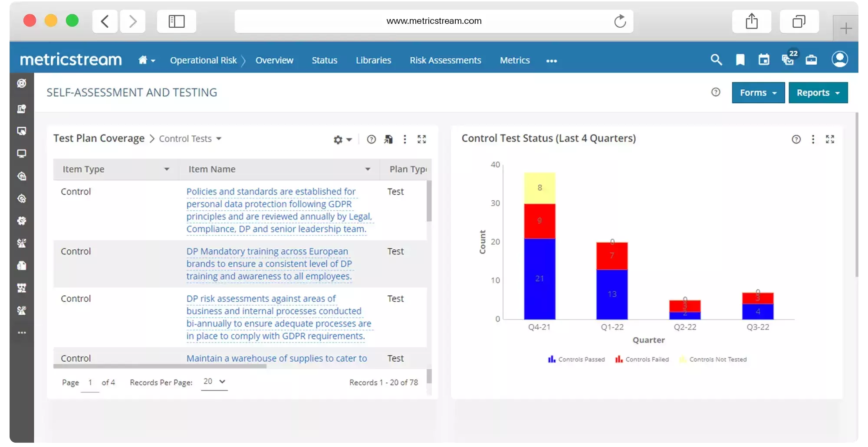Open the bookmarks icon in the header
The height and width of the screenshot is (447, 868).
[740, 60]
